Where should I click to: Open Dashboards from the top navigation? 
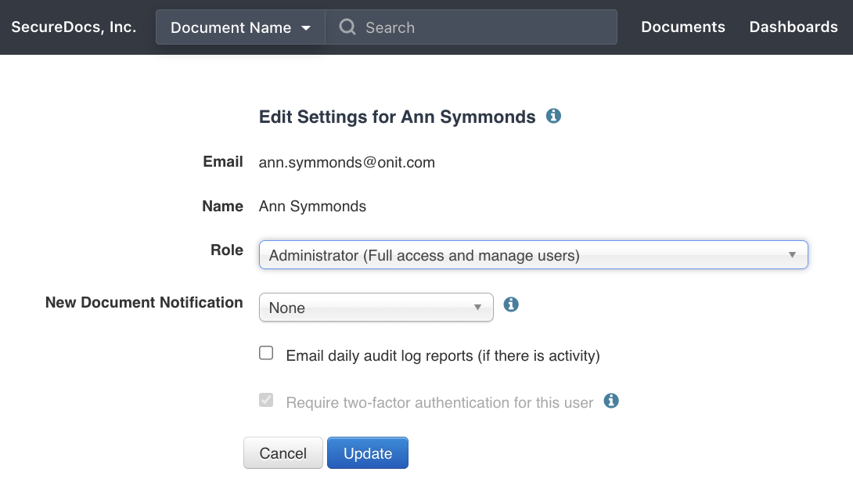794,27
